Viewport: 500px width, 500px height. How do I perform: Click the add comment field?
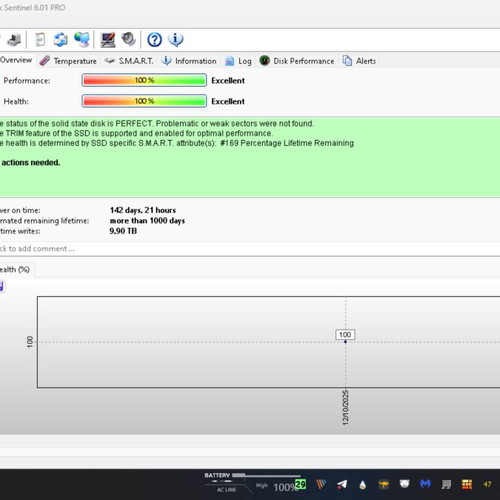[250, 249]
